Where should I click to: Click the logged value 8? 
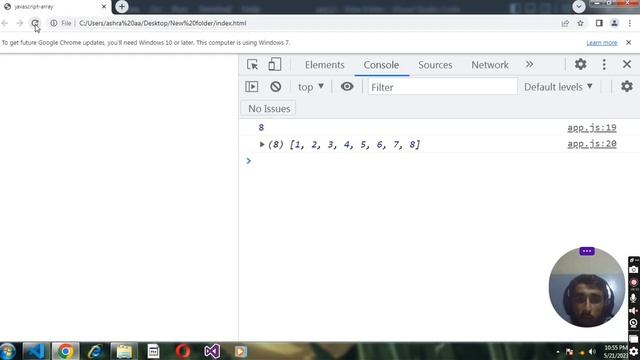tap(261, 128)
